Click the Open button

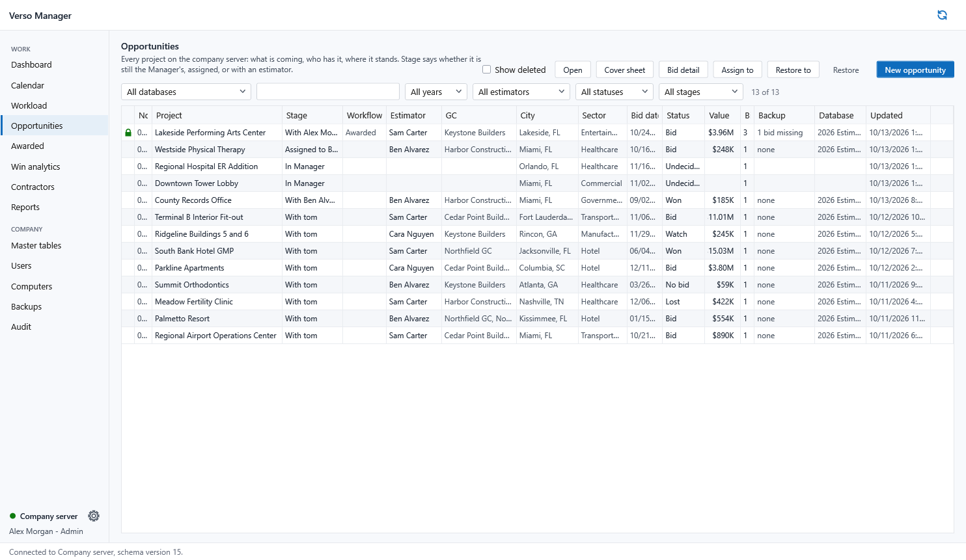pyautogui.click(x=573, y=70)
